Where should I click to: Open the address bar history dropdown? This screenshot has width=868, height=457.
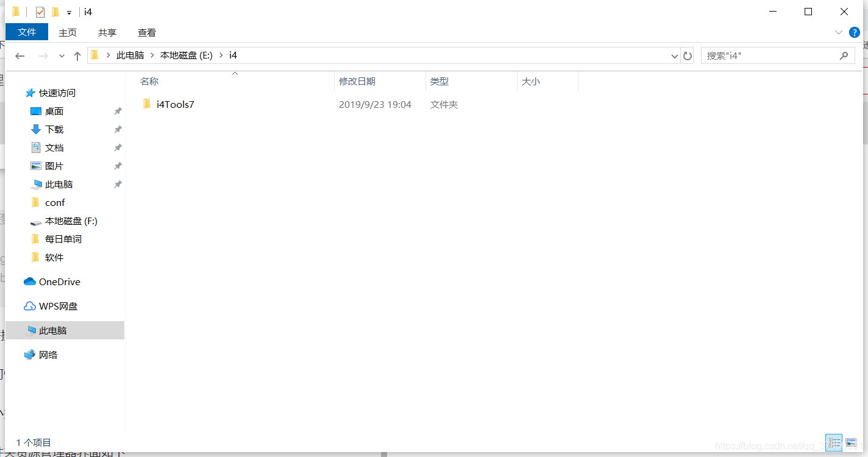tap(674, 55)
